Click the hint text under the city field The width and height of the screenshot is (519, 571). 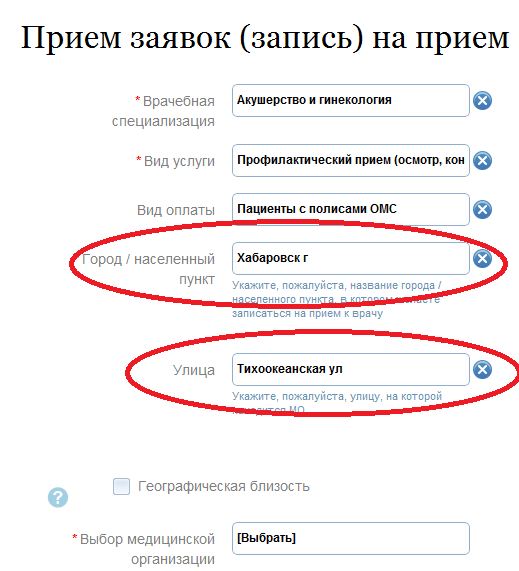pyautogui.click(x=337, y=299)
